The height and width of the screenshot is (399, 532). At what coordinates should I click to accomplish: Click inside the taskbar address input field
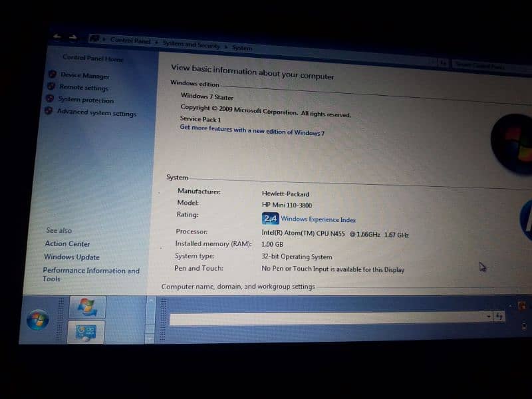326,319
